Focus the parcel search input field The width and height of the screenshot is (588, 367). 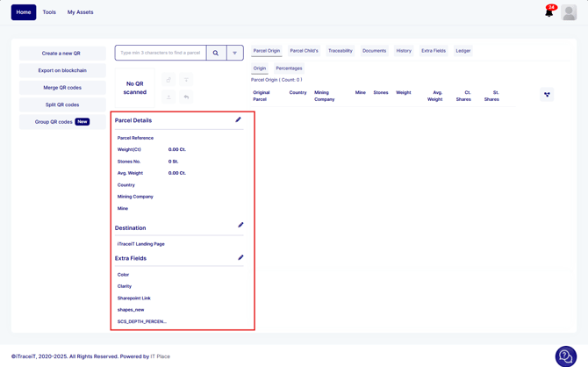pyautogui.click(x=161, y=53)
